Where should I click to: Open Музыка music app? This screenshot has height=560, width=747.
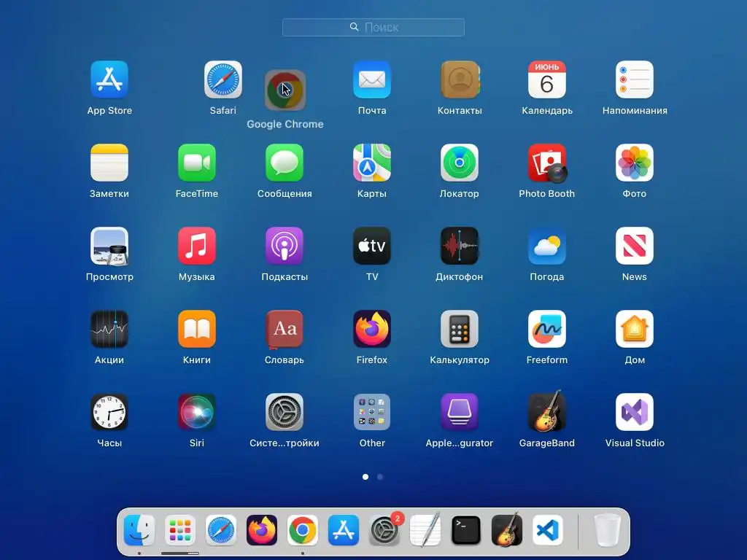pyautogui.click(x=197, y=246)
